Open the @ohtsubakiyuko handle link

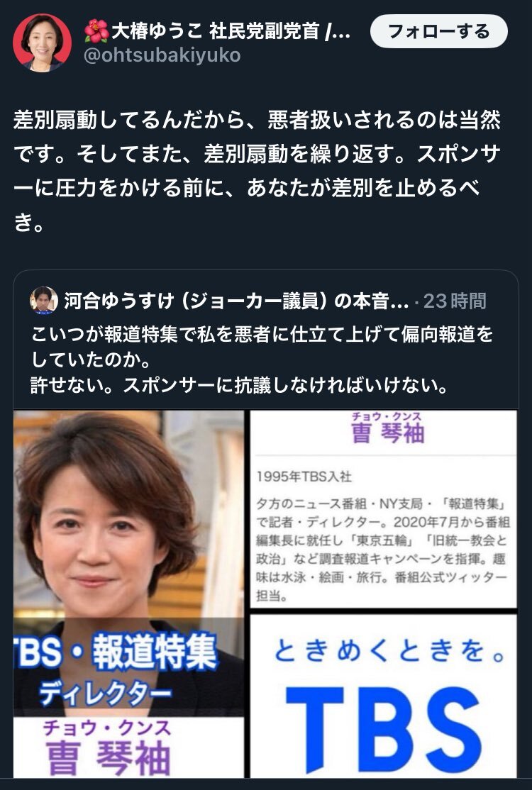click(x=162, y=55)
